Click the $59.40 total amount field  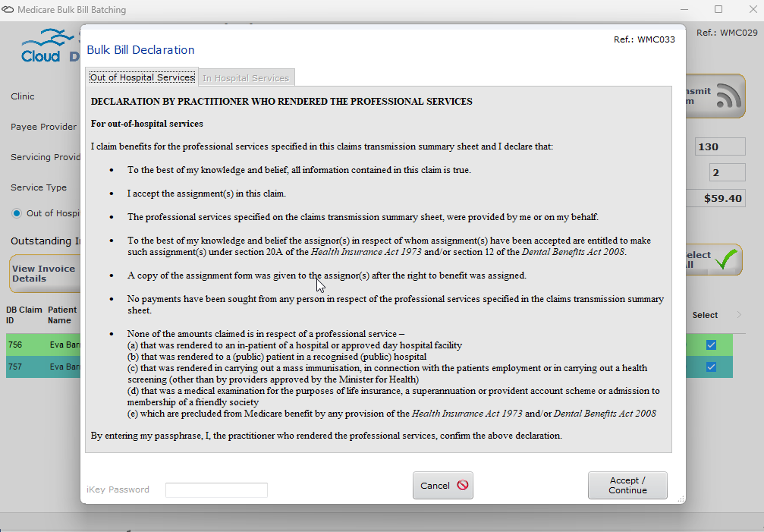click(x=715, y=198)
